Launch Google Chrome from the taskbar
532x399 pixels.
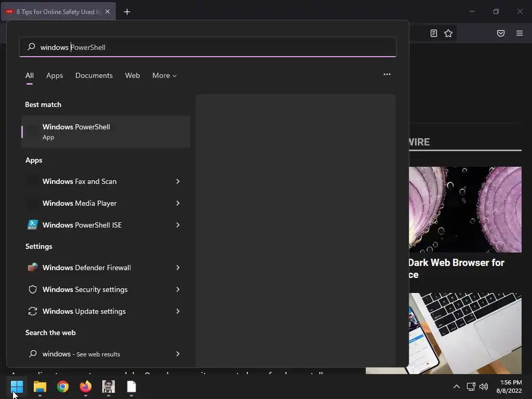click(x=63, y=387)
